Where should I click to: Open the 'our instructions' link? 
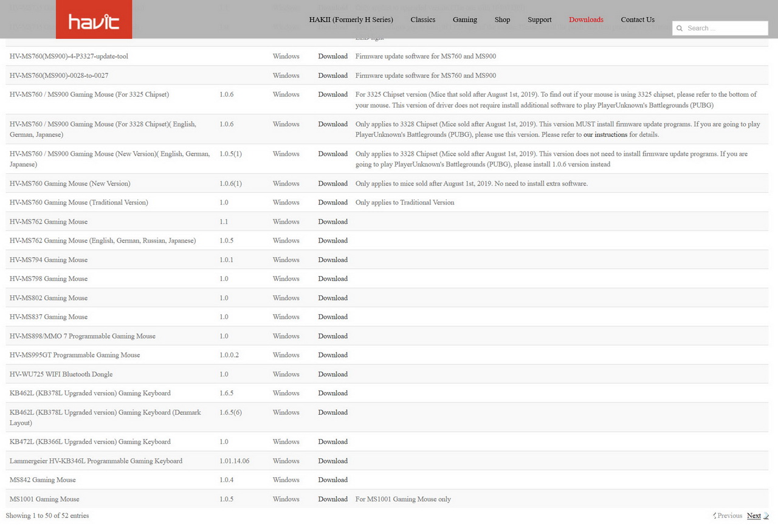[x=605, y=134]
